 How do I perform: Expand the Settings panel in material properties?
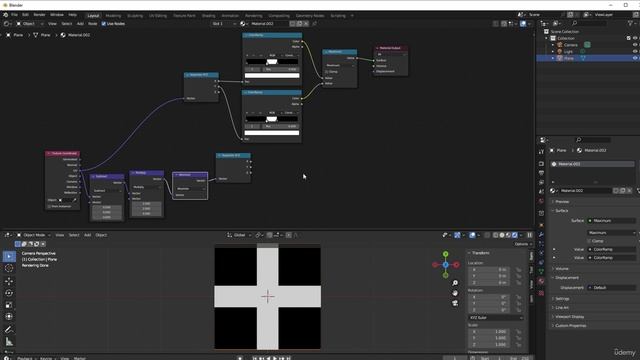pyautogui.click(x=562, y=299)
